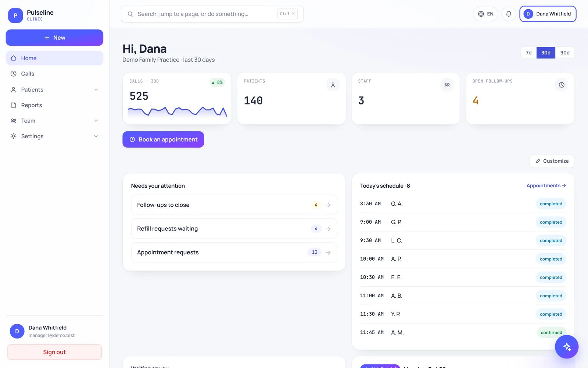Open the Dana Whitfield account menu
The image size is (588, 368).
548,14
